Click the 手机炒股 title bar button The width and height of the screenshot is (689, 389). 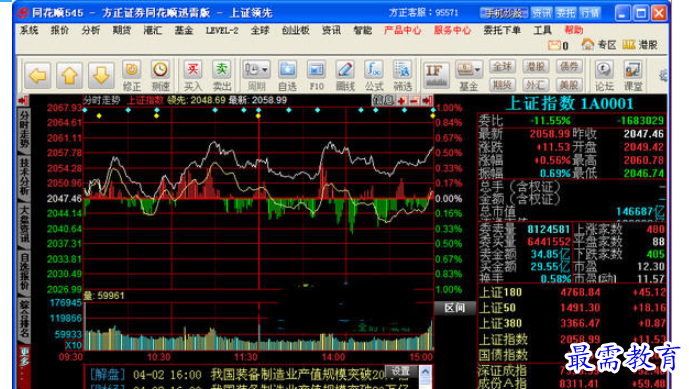[x=504, y=13]
